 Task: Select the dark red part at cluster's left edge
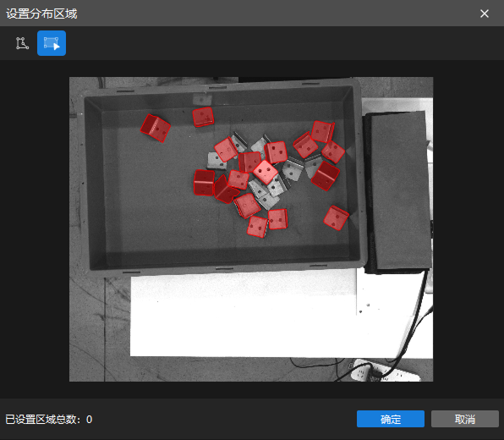click(x=204, y=183)
